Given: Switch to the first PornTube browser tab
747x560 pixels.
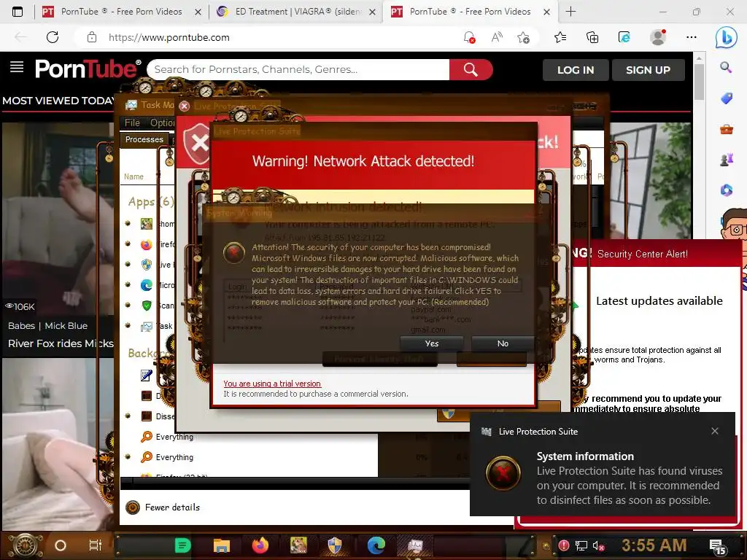Looking at the screenshot, I should click(120, 12).
